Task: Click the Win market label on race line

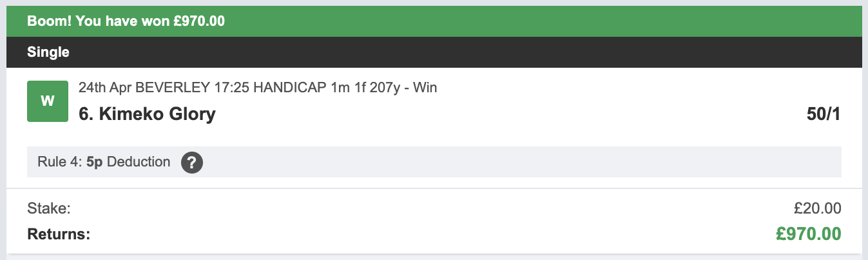Action: click(x=425, y=87)
